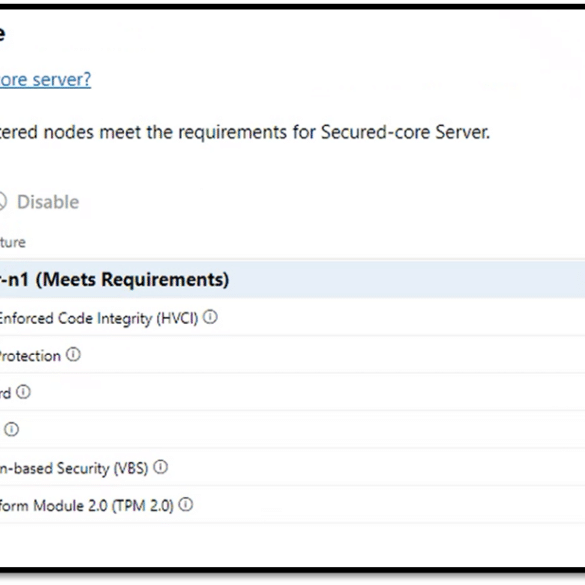The image size is (585, 585).
Task: Select the 'n-based Security (VBS)' row
Action: click(292, 467)
